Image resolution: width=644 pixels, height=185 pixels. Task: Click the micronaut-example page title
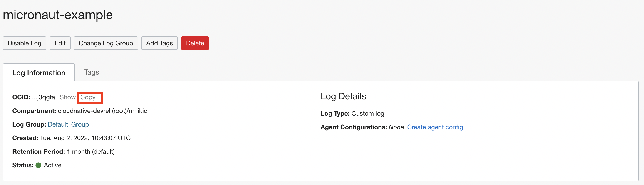pos(58,15)
